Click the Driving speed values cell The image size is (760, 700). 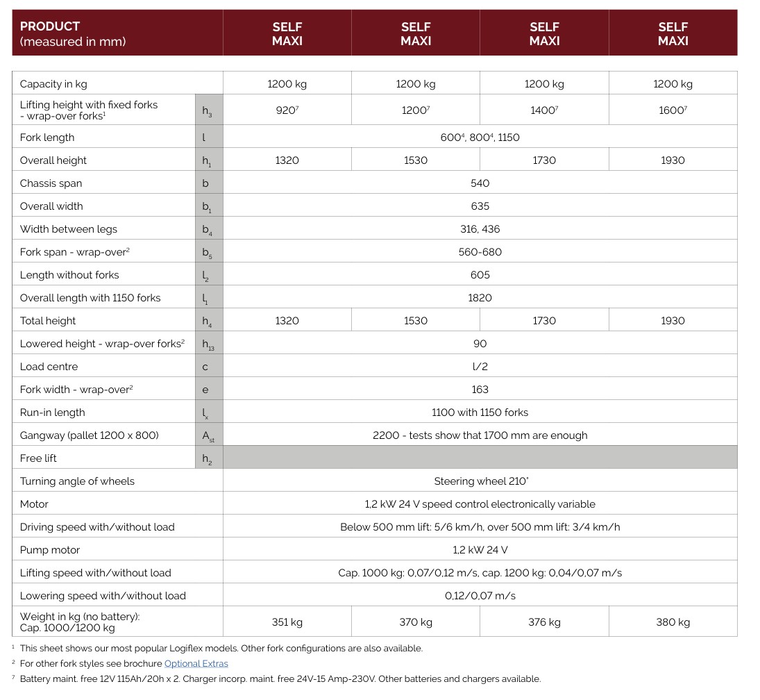480,527
